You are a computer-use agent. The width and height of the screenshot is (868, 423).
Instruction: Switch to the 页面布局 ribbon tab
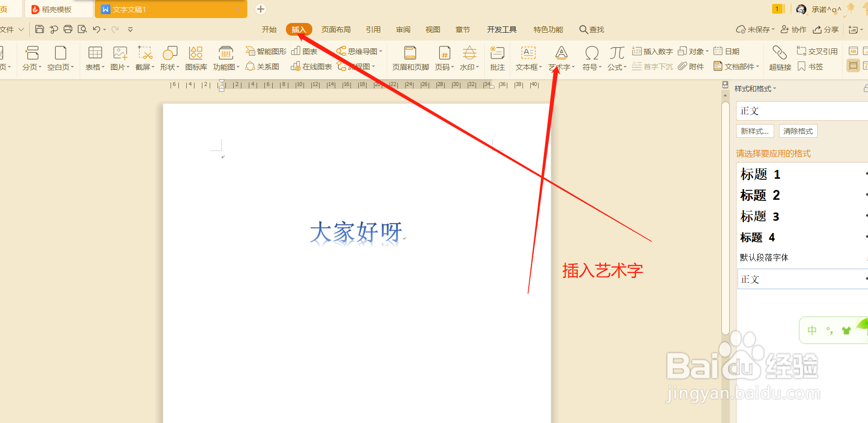[x=336, y=29]
